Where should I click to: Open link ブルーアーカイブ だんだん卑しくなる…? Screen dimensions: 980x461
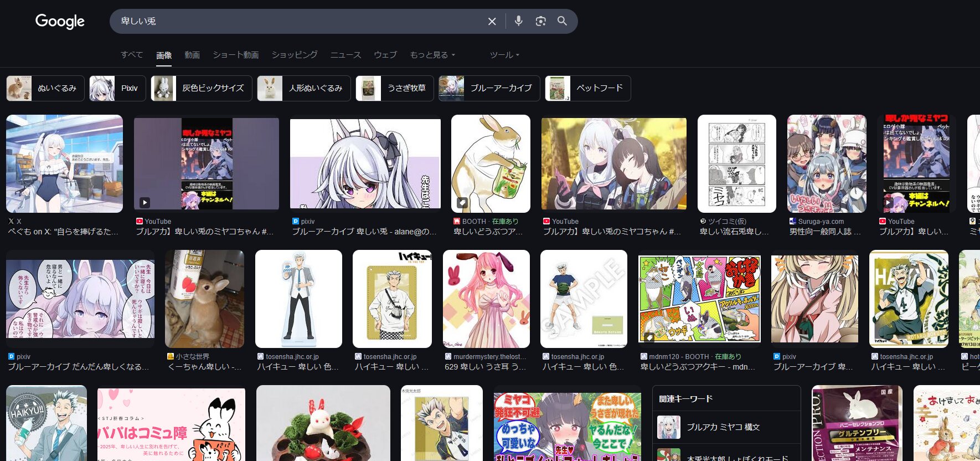79,367
